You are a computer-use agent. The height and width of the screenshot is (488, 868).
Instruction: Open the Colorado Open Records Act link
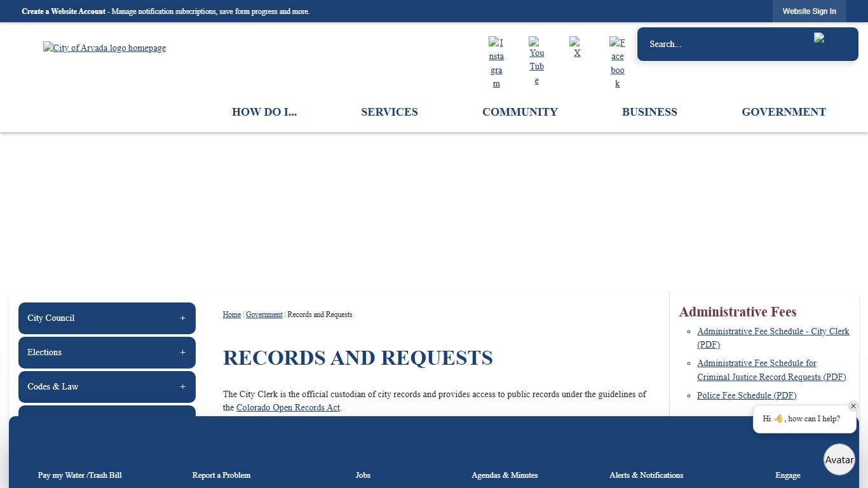point(288,407)
